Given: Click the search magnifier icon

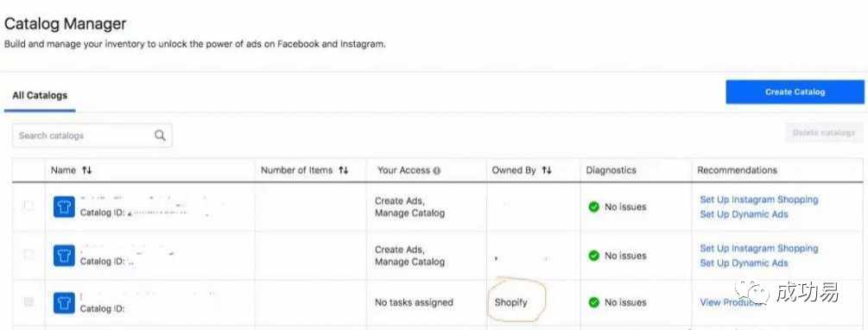Looking at the screenshot, I should (x=160, y=135).
